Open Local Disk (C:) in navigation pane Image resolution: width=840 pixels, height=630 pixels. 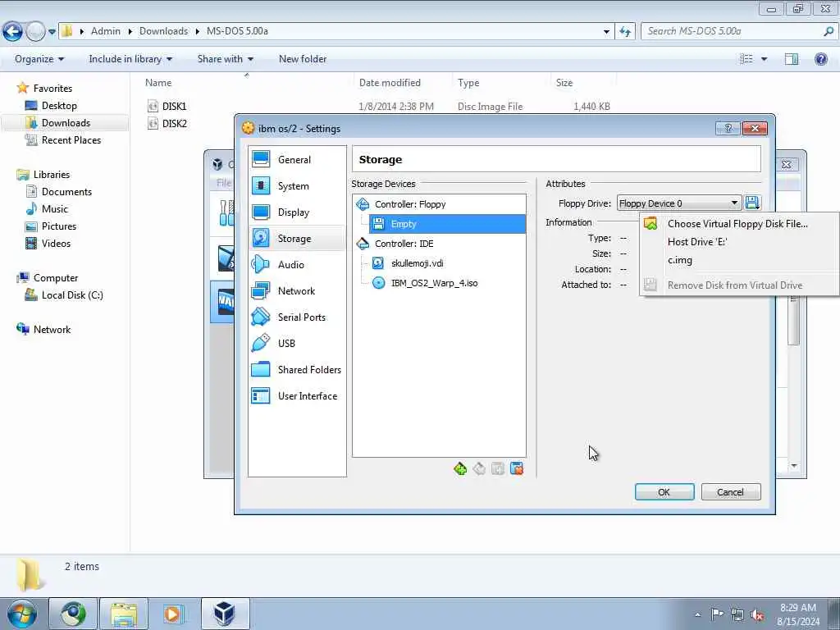click(x=72, y=295)
